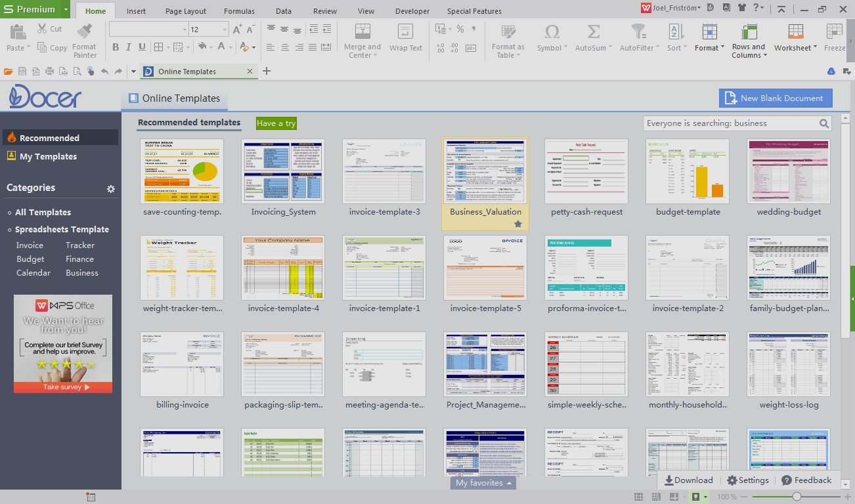This screenshot has height=504, width=855.
Task: Click the Symbol omega icon
Action: point(552,31)
